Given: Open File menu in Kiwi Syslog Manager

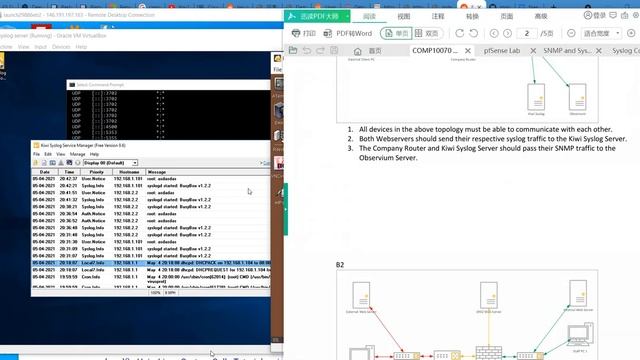Looking at the screenshot, I should (36, 154).
